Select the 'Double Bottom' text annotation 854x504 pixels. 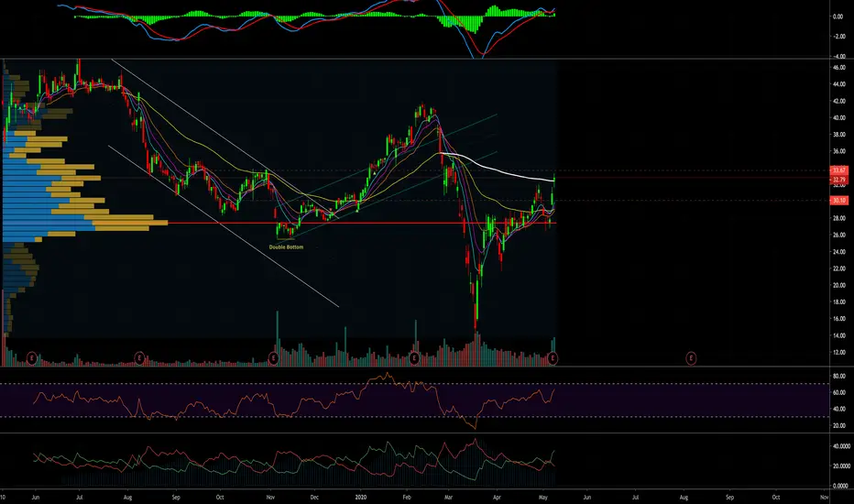click(286, 247)
